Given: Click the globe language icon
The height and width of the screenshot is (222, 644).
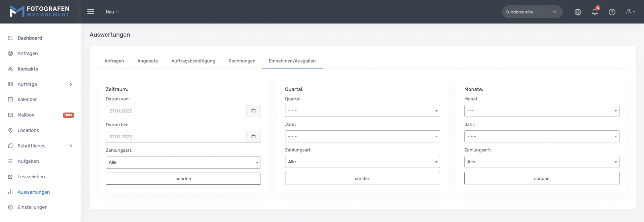Looking at the screenshot, I should [578, 12].
